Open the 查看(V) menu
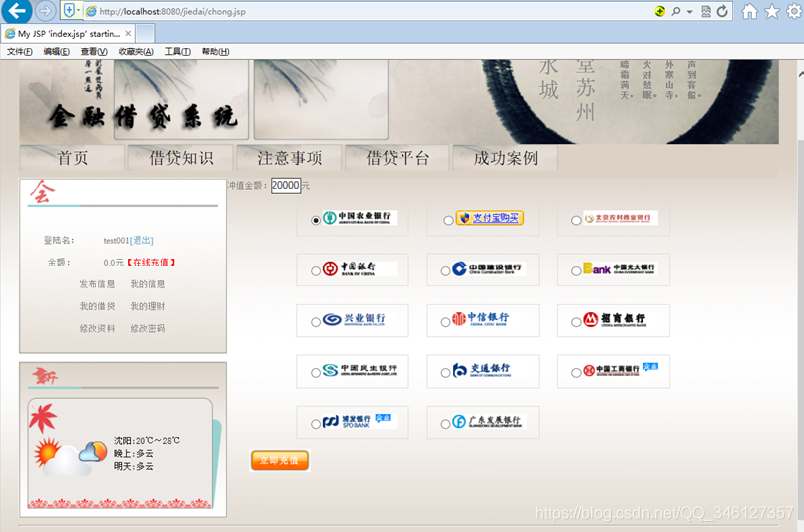 [x=94, y=51]
